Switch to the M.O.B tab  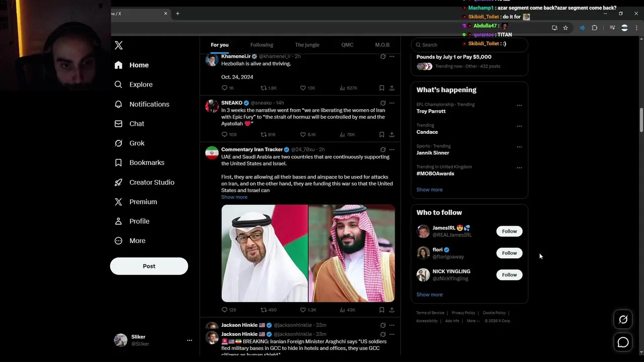pyautogui.click(x=382, y=45)
